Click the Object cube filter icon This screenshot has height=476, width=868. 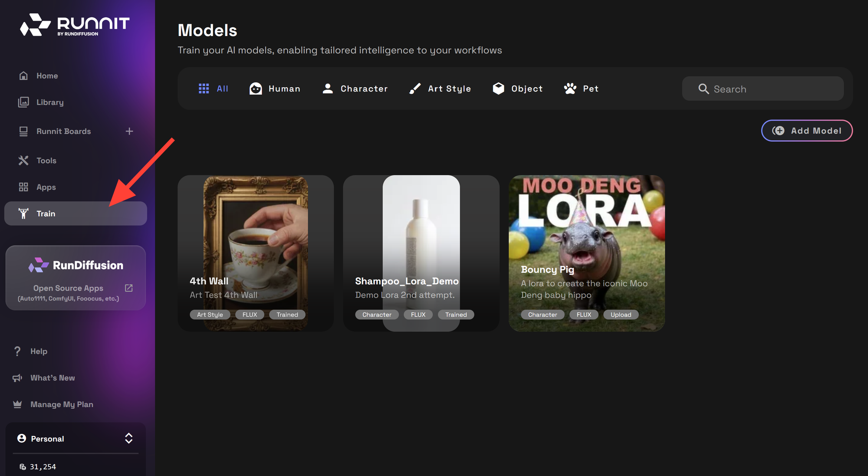pyautogui.click(x=498, y=88)
